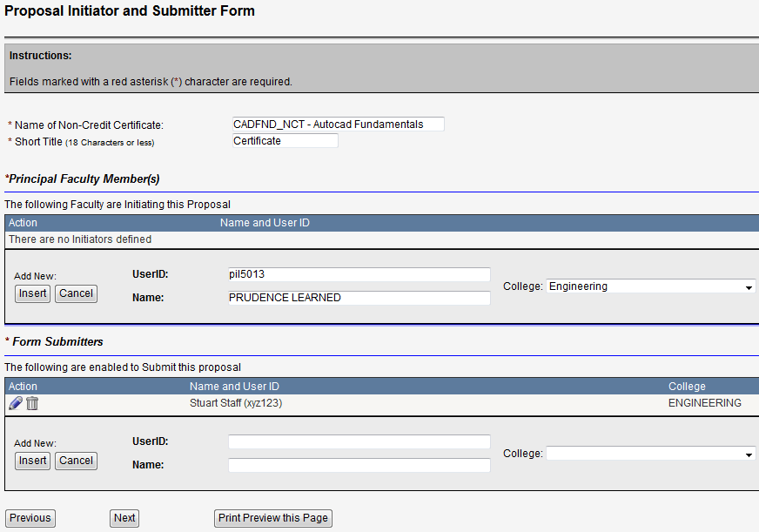Viewport: 759px width, 532px height.
Task: Click the Stuart Staff (xyz123) entry
Action: (x=236, y=403)
